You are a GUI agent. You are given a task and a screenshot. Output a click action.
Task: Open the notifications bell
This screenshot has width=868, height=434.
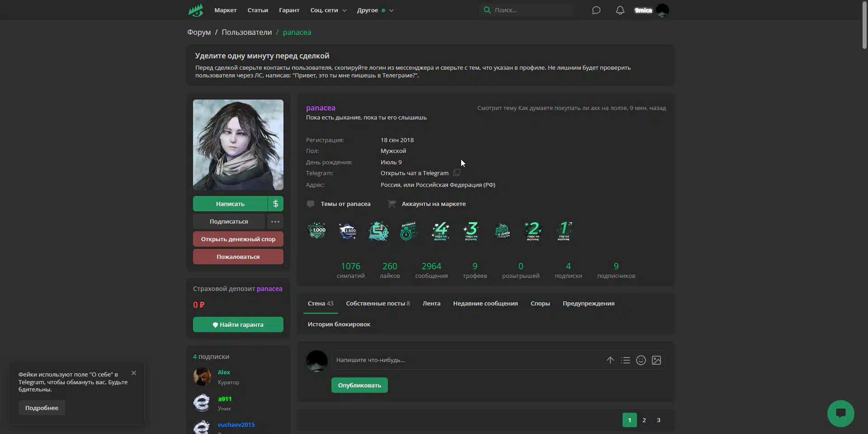620,10
